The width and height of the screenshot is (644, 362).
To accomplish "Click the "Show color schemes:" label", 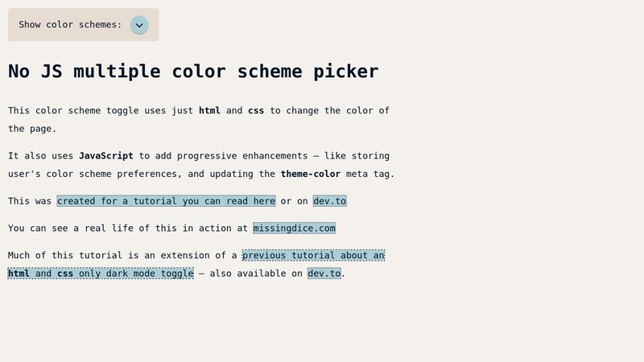I will (x=70, y=25).
